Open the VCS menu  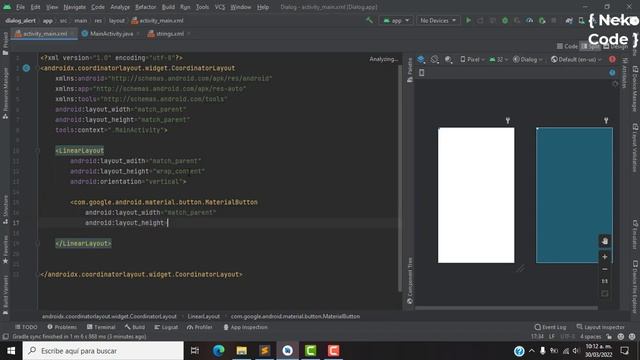pos(220,7)
